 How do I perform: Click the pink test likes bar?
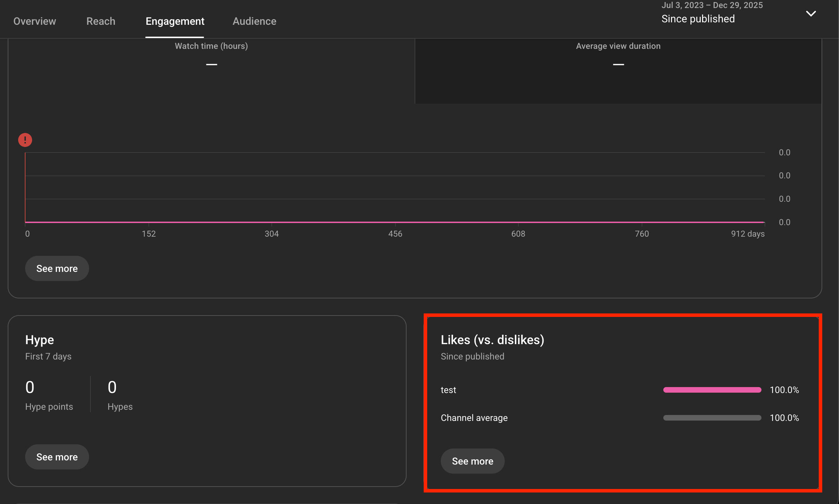tap(712, 390)
